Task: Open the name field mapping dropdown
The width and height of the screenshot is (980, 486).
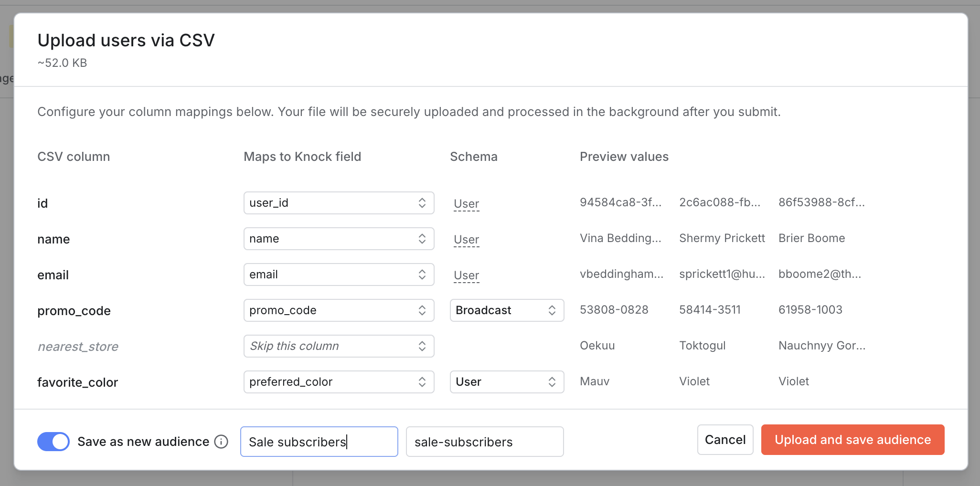Action: (x=339, y=238)
